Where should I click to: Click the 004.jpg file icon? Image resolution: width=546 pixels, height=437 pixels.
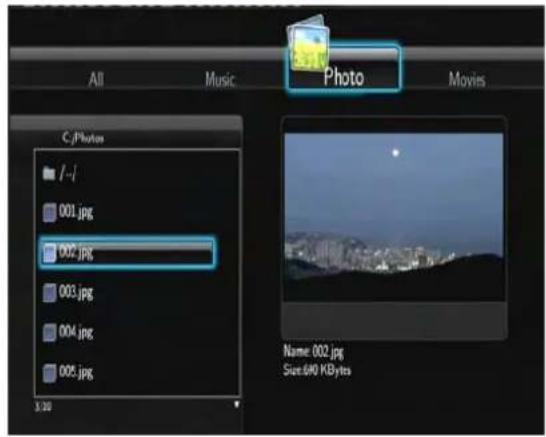pyautogui.click(x=49, y=333)
